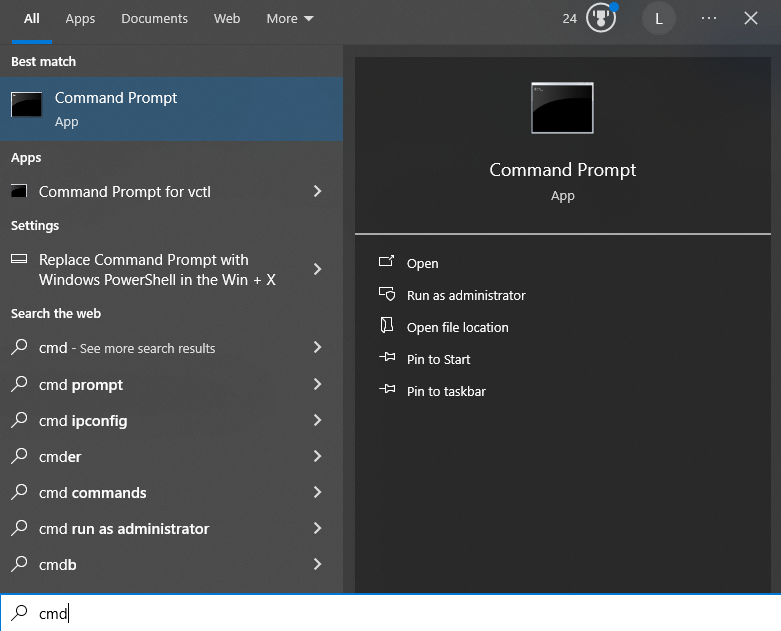
Task: Click the Run as administrator shield icon
Action: point(387,295)
